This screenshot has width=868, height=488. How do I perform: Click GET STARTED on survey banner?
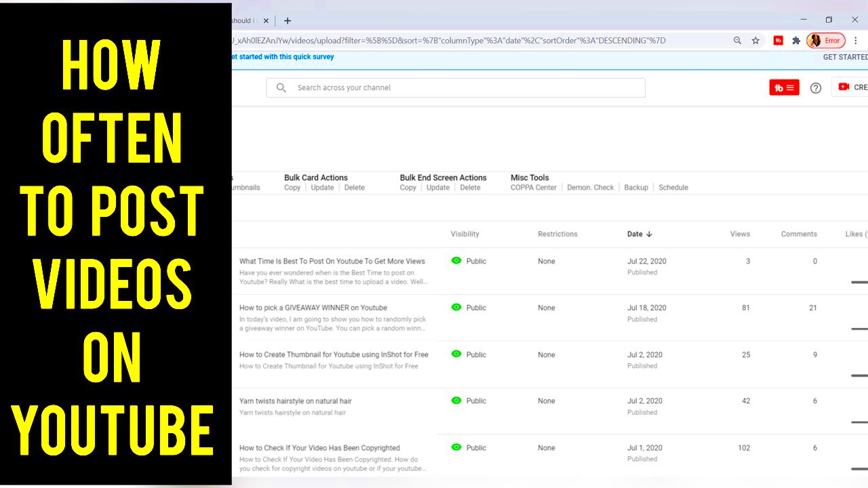pyautogui.click(x=845, y=58)
